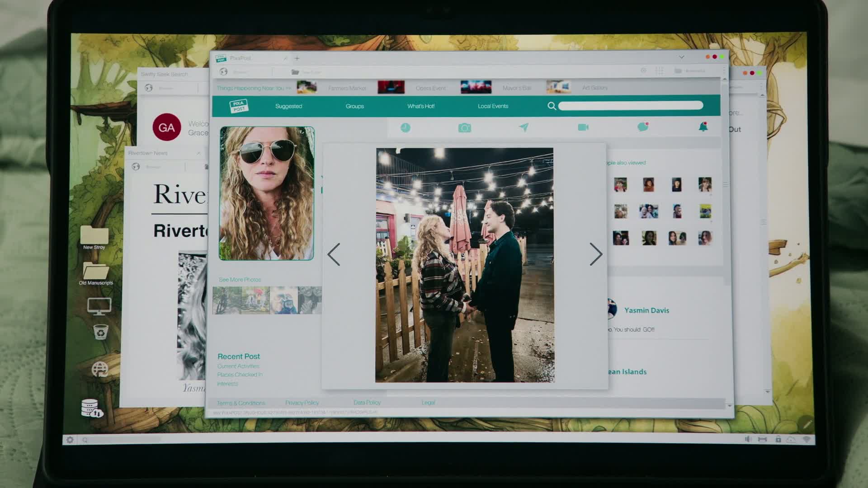Expand the browser tab list chevron
868x488 pixels.
(681, 57)
